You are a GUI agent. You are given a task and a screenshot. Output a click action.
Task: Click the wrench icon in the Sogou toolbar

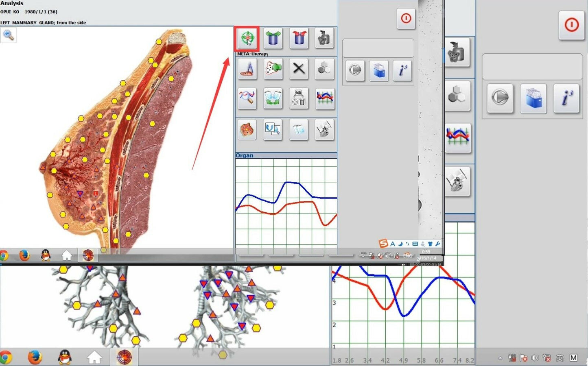click(438, 244)
